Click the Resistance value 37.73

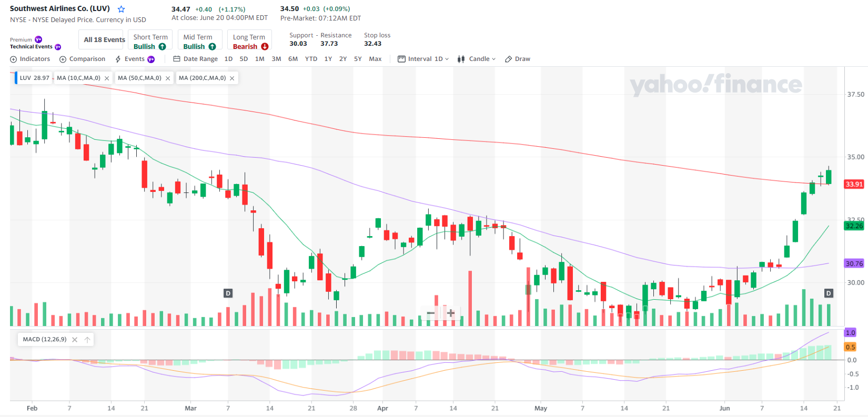329,44
